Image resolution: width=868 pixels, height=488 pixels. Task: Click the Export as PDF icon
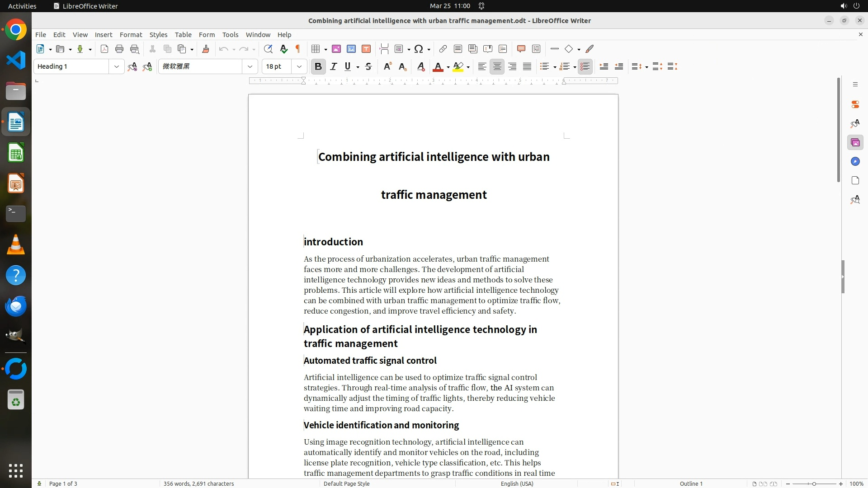pyautogui.click(x=104, y=49)
